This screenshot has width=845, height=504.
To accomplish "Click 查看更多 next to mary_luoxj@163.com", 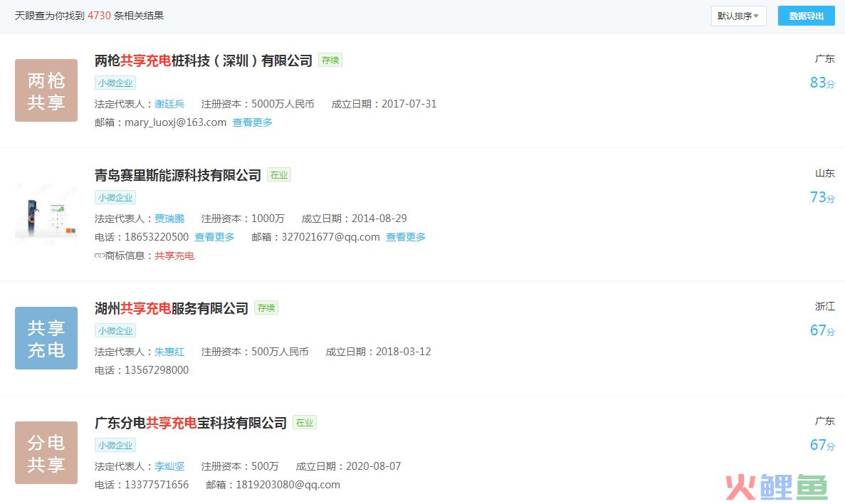I will [252, 123].
